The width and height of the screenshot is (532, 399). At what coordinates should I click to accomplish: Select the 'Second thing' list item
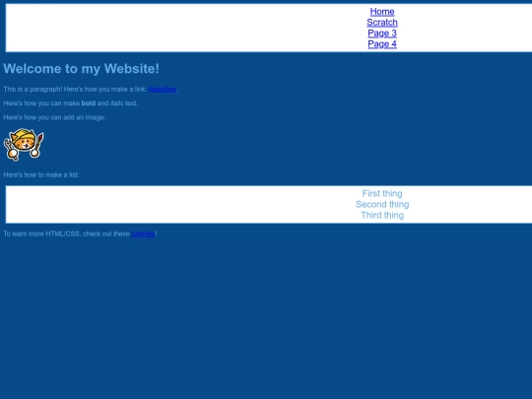[382, 204]
